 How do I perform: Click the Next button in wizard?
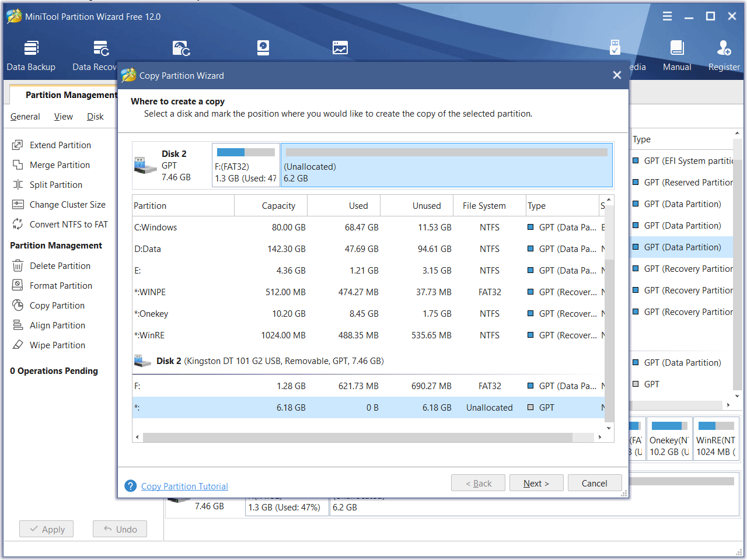[536, 483]
